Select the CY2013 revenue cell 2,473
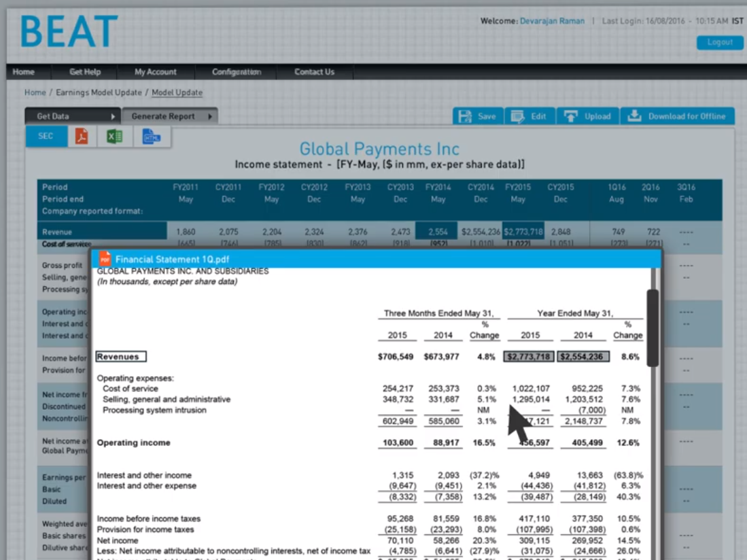 tap(400, 232)
